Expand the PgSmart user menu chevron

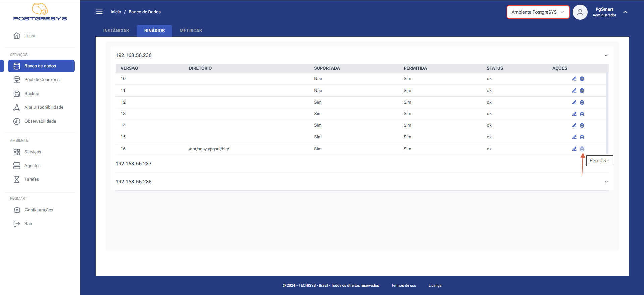(625, 12)
